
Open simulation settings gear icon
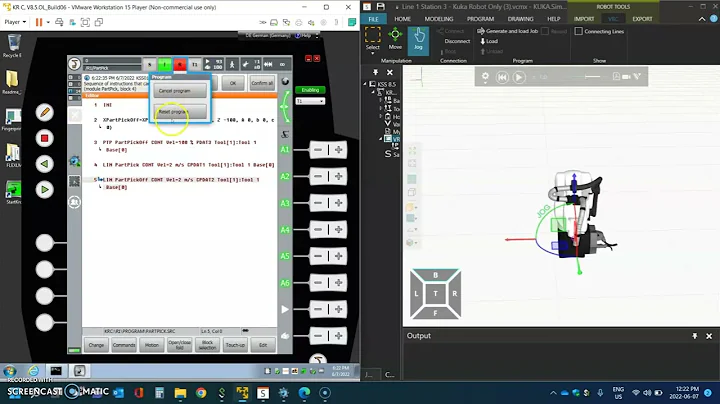pos(485,77)
